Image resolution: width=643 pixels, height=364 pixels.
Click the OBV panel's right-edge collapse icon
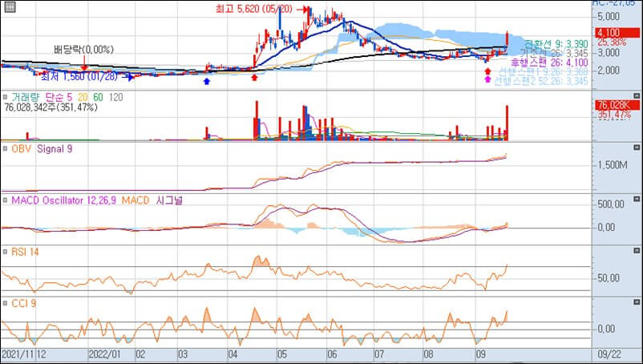[637, 148]
